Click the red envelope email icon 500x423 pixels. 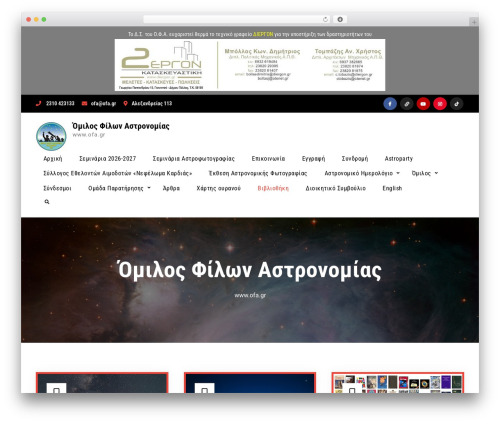(84, 103)
